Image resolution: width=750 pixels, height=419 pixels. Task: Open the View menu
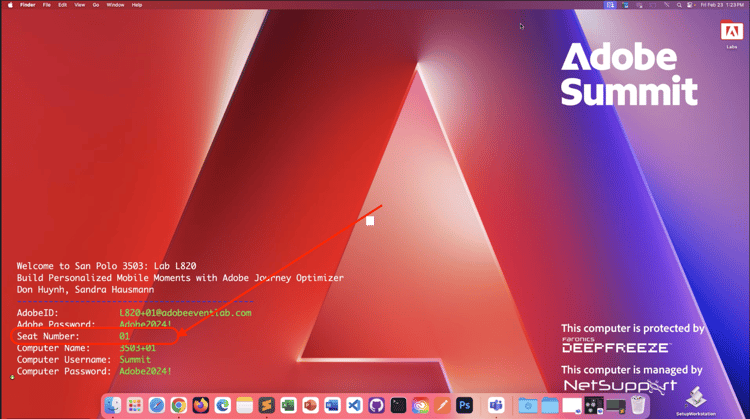(x=79, y=5)
